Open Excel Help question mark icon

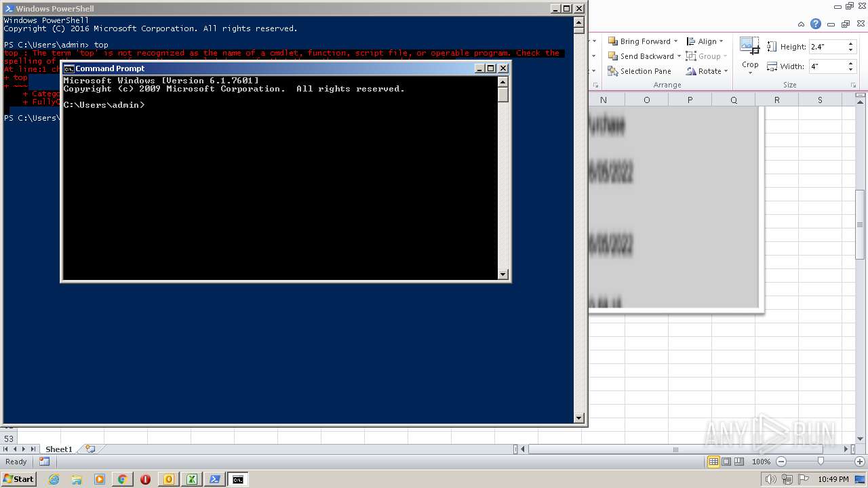point(816,24)
